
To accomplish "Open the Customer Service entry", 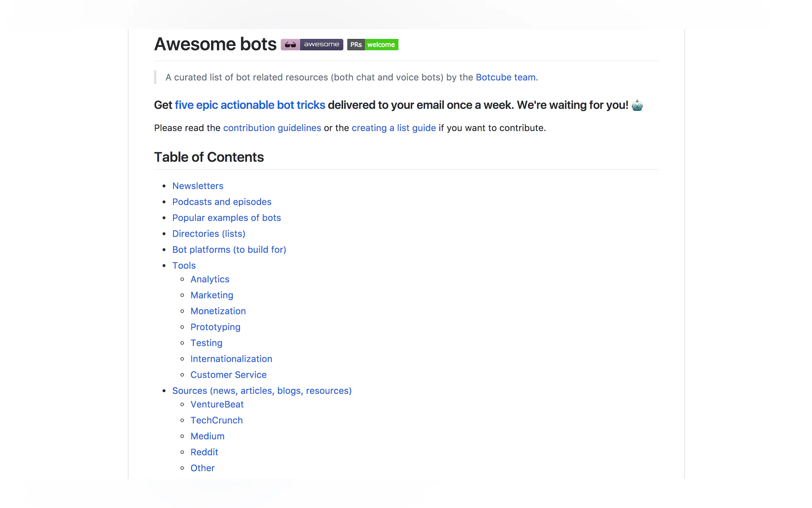I will pyautogui.click(x=228, y=375).
